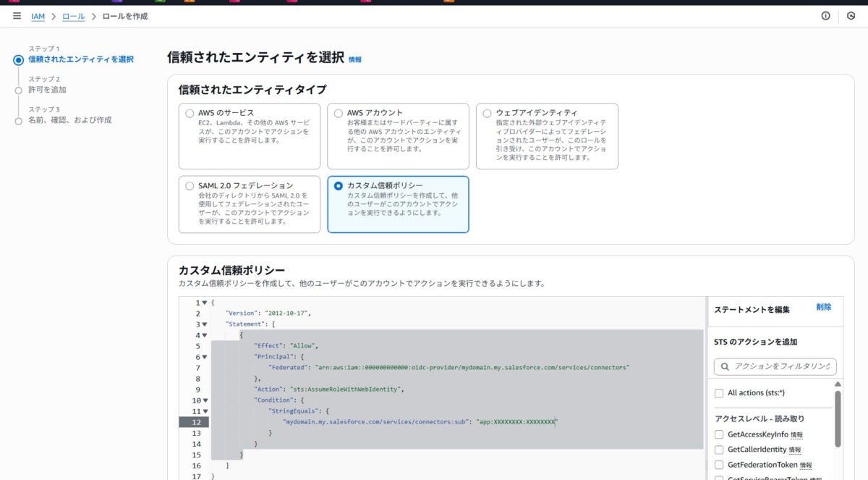The height and width of the screenshot is (480, 868).
Task: Collapse the code fold at line 1
Action: (205, 303)
